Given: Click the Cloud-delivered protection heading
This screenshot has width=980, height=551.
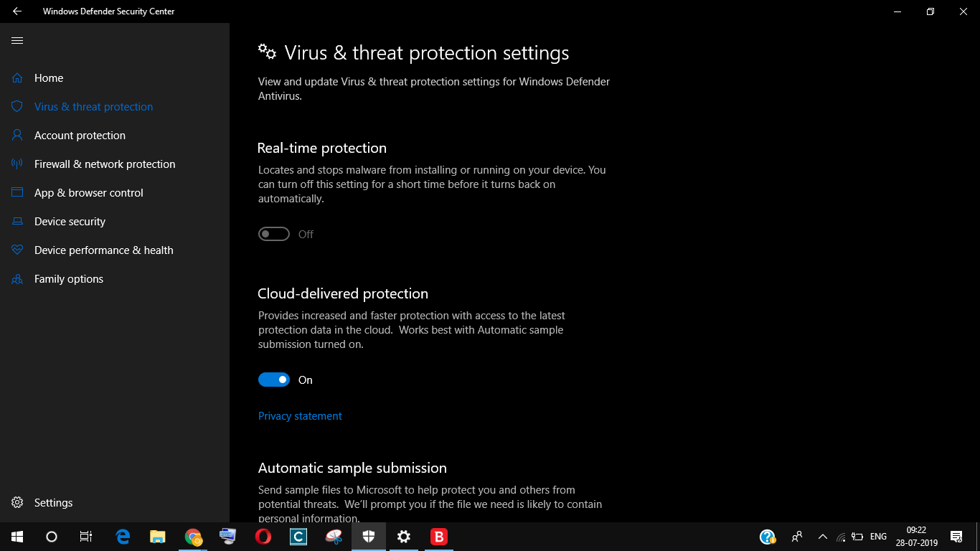Looking at the screenshot, I should coord(343,293).
